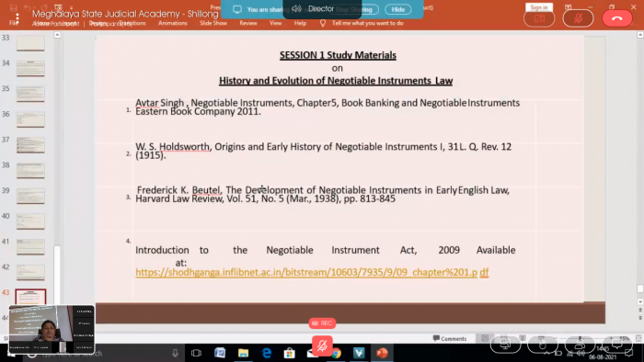Select slide 36 thumbnail
This screenshot has width=644, height=362.
tap(30, 119)
